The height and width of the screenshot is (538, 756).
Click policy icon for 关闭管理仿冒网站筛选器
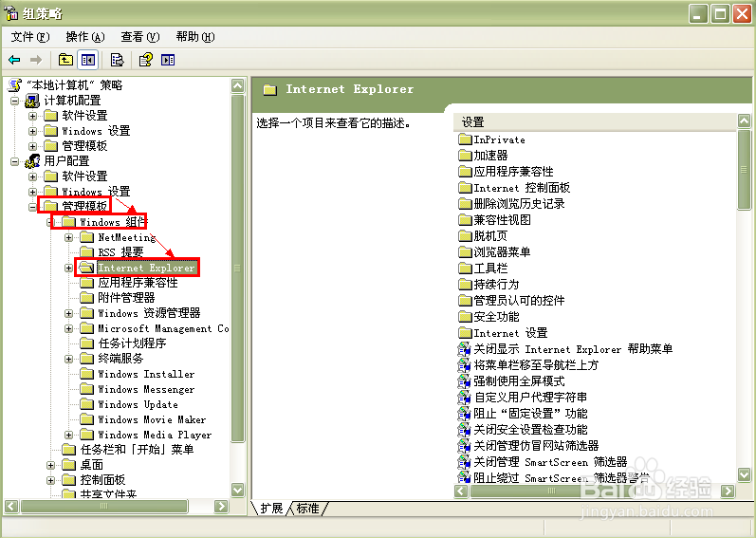click(x=464, y=446)
